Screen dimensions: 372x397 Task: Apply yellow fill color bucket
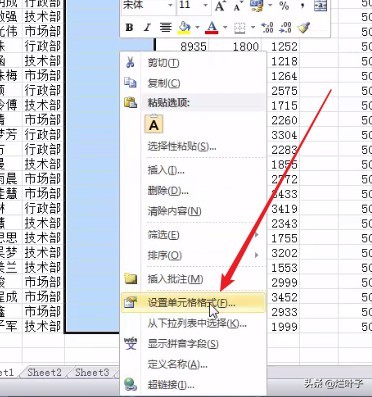[x=184, y=28]
